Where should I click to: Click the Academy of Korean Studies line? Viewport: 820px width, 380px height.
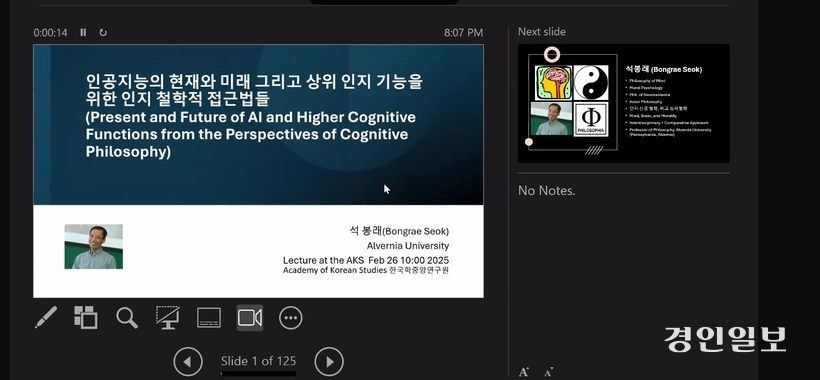tap(366, 270)
